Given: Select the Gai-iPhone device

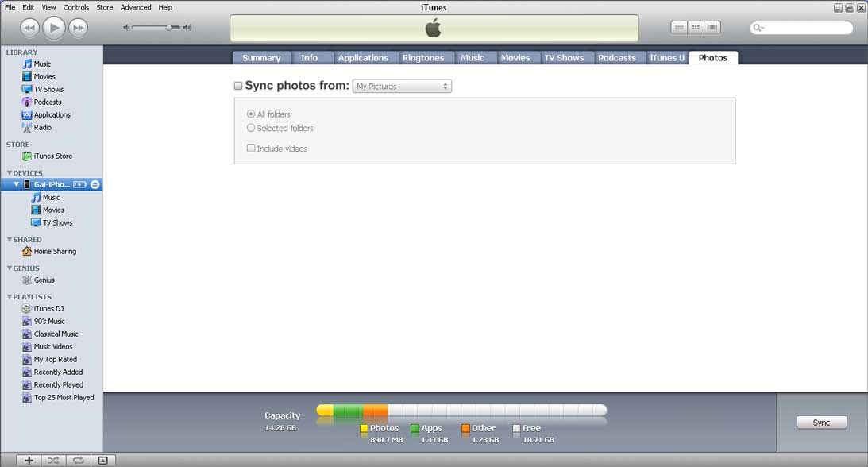Looking at the screenshot, I should 52,184.
